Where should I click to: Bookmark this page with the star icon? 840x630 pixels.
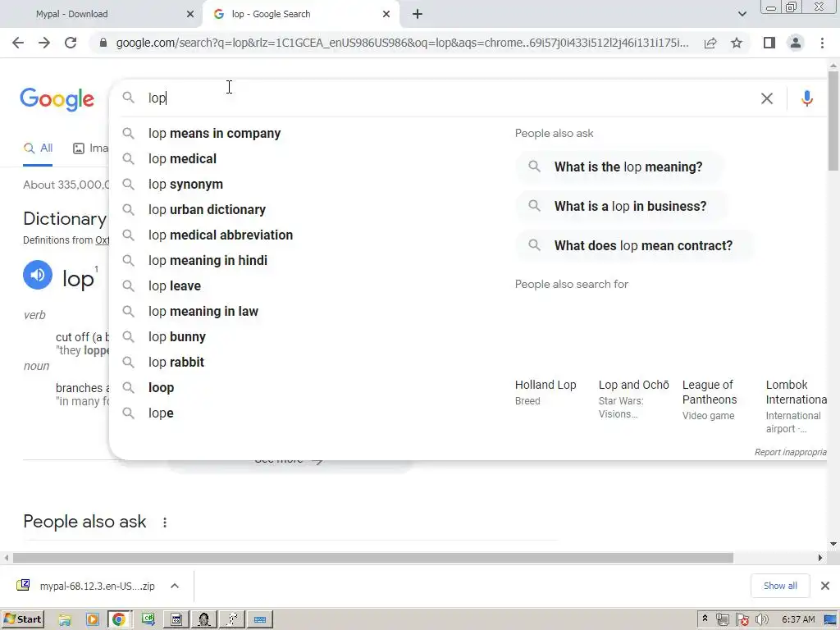[x=737, y=43]
